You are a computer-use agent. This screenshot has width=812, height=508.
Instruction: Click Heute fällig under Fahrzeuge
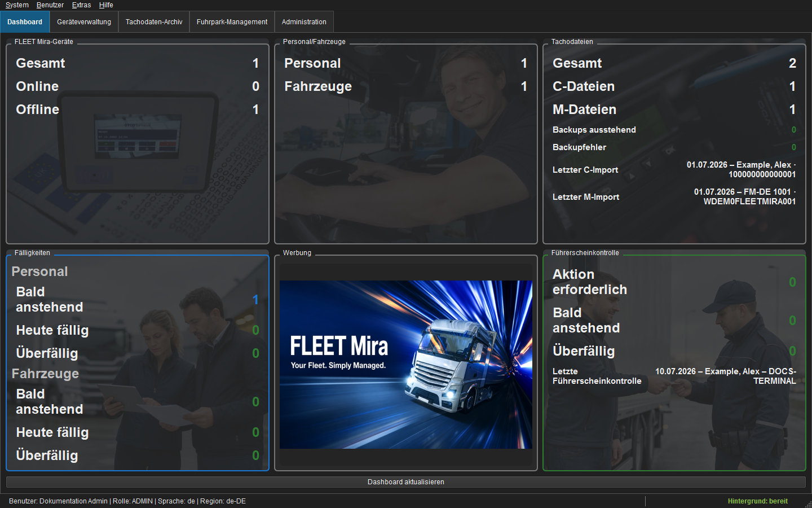coord(138,432)
